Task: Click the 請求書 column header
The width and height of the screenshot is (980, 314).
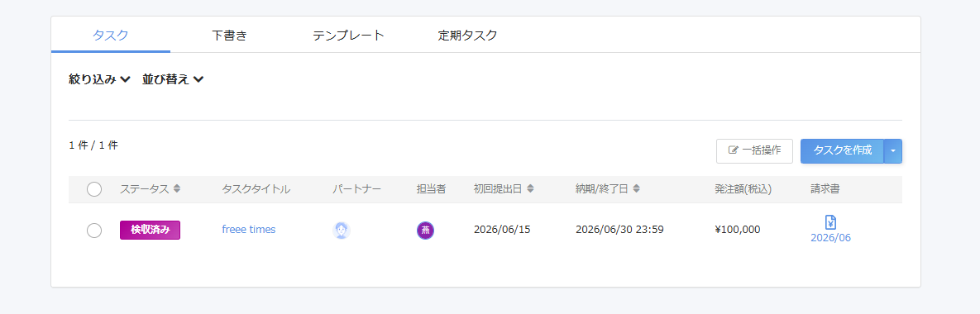Action: (825, 189)
